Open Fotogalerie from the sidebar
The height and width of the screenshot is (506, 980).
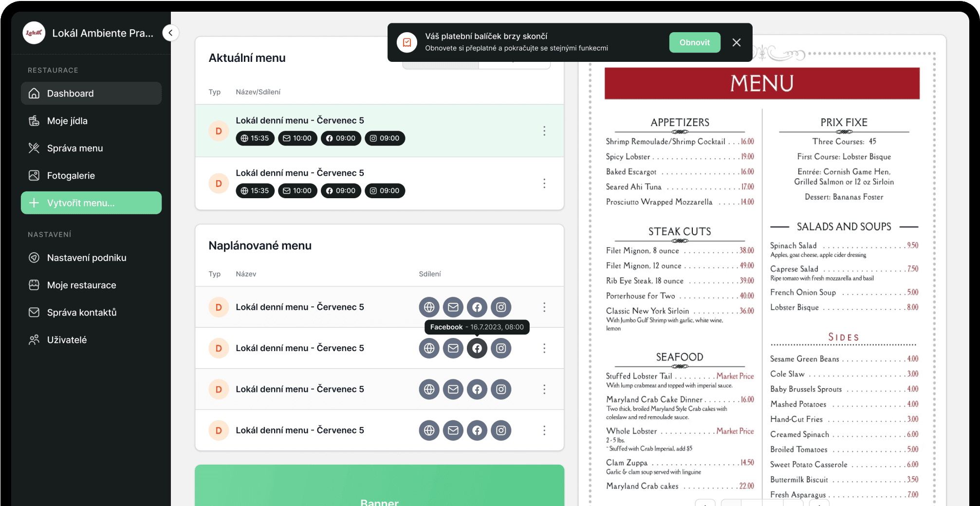click(72, 175)
